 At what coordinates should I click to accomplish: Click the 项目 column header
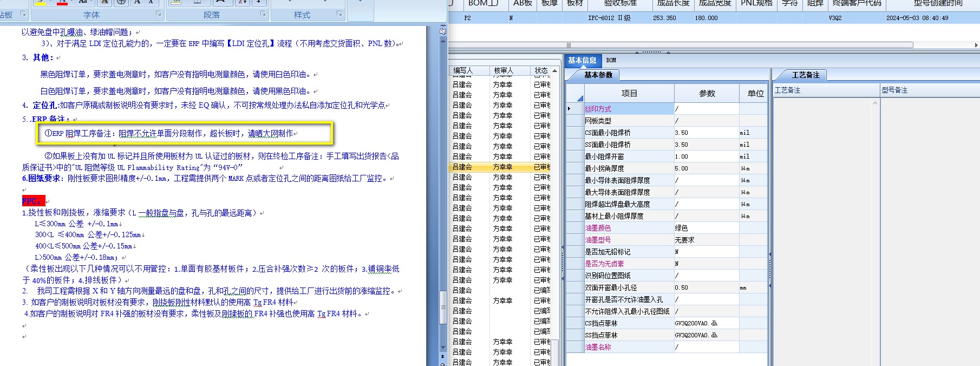point(629,93)
